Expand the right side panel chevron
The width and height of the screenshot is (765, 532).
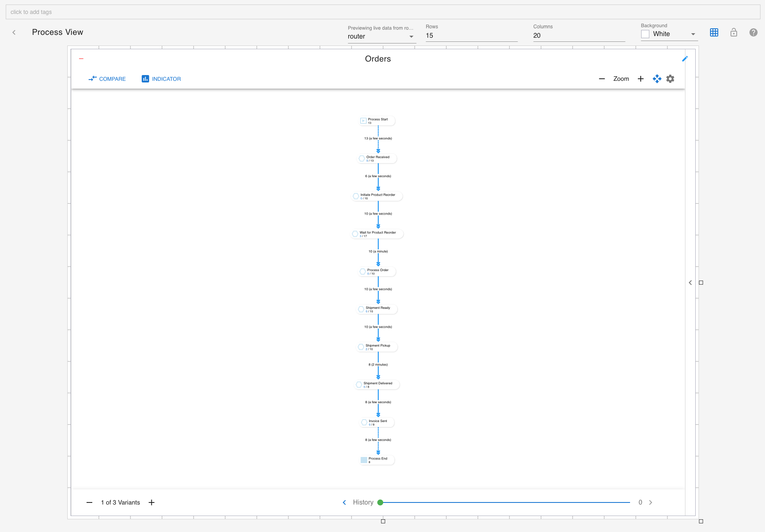[x=690, y=283]
